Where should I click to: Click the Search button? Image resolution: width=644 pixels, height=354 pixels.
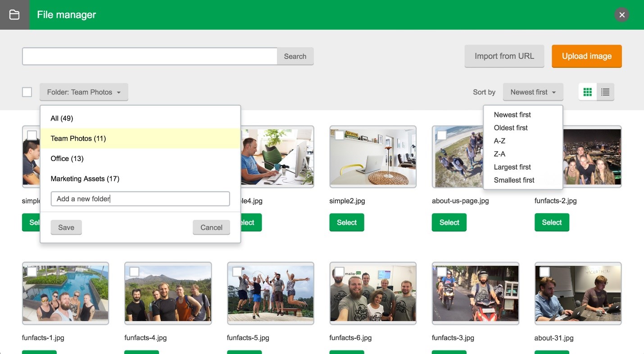tap(295, 56)
